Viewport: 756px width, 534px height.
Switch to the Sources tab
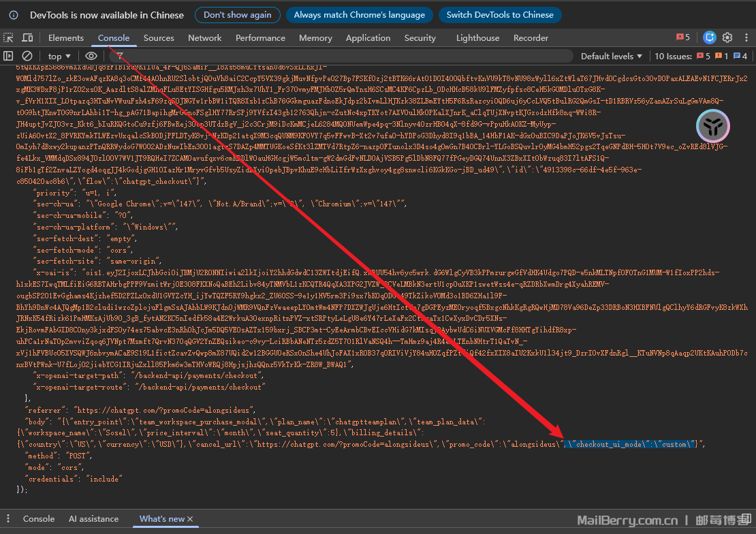(159, 37)
